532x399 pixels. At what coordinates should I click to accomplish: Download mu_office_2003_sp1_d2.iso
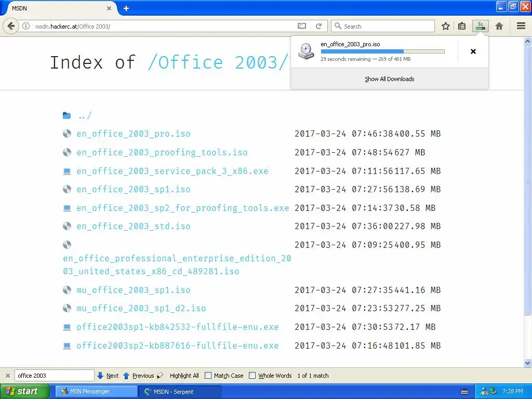pyautogui.click(x=141, y=309)
